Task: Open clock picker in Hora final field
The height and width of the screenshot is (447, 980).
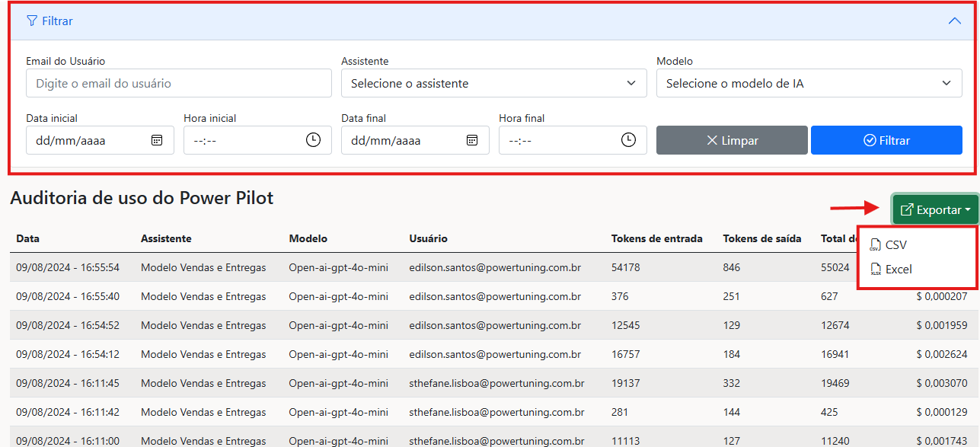Action: click(628, 140)
